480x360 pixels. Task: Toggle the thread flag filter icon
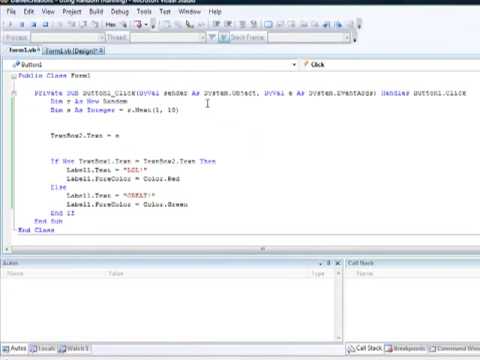tap(212, 37)
